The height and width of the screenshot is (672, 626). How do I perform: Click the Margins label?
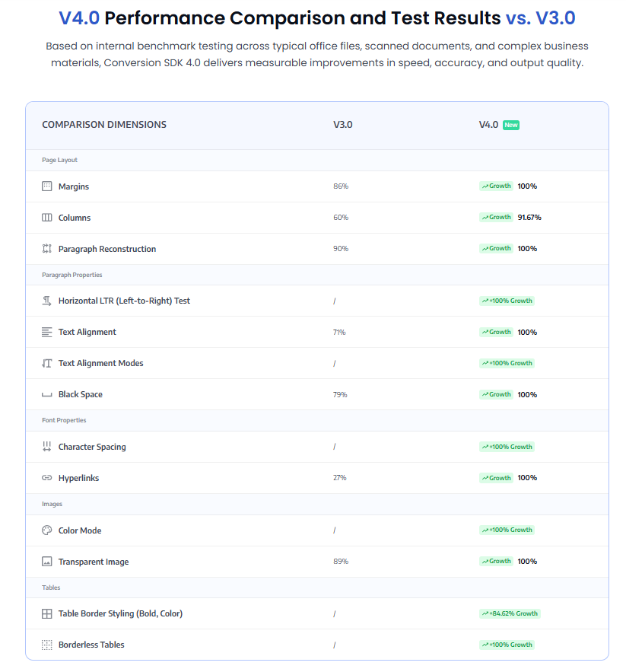(74, 186)
